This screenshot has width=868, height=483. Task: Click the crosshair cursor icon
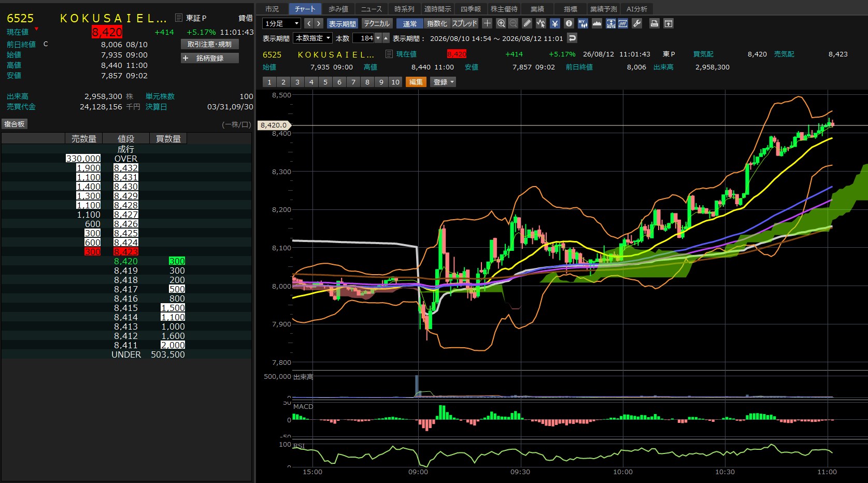click(x=487, y=23)
